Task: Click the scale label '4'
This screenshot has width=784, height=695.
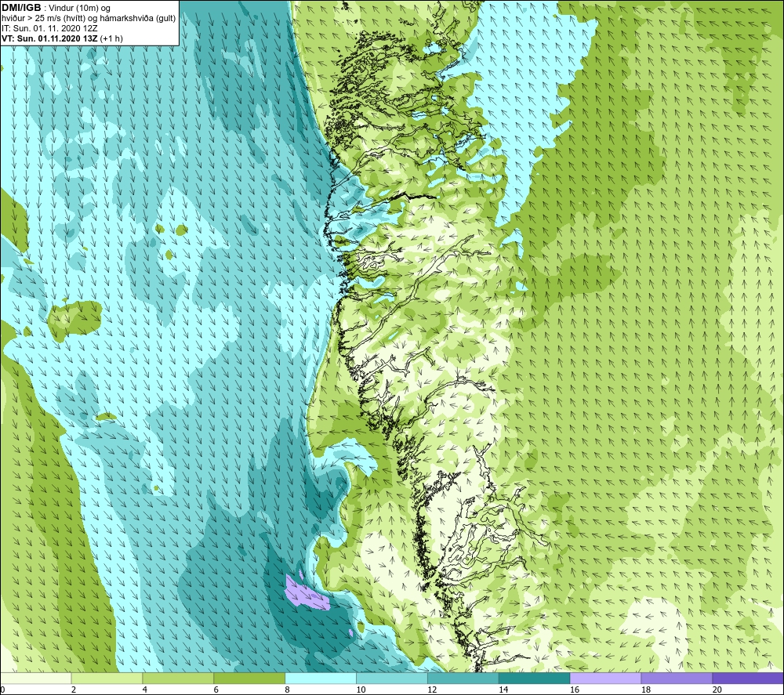Action: pyautogui.click(x=145, y=690)
